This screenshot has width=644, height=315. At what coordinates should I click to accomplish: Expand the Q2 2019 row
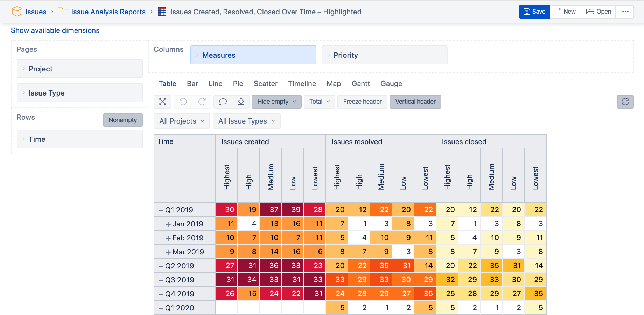(x=161, y=266)
